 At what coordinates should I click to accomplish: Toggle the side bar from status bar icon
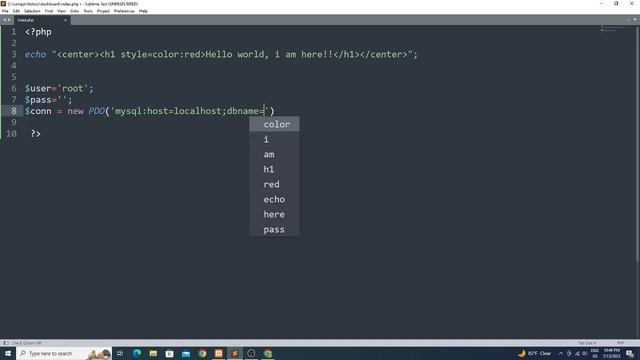coord(5,343)
